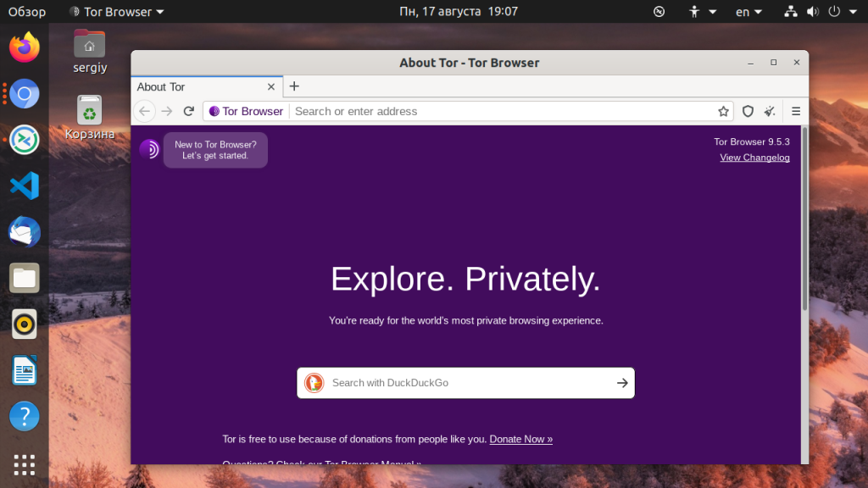Toggle the bookmark star for this page
The width and height of the screenshot is (868, 488).
tap(722, 111)
